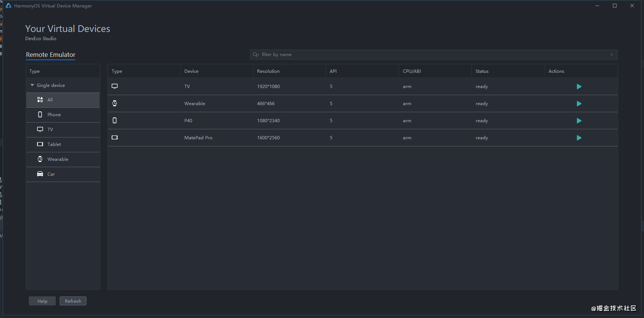Viewport: 644px width, 318px height.
Task: Click the TV monitor icon in the sidebar
Action: 40,129
